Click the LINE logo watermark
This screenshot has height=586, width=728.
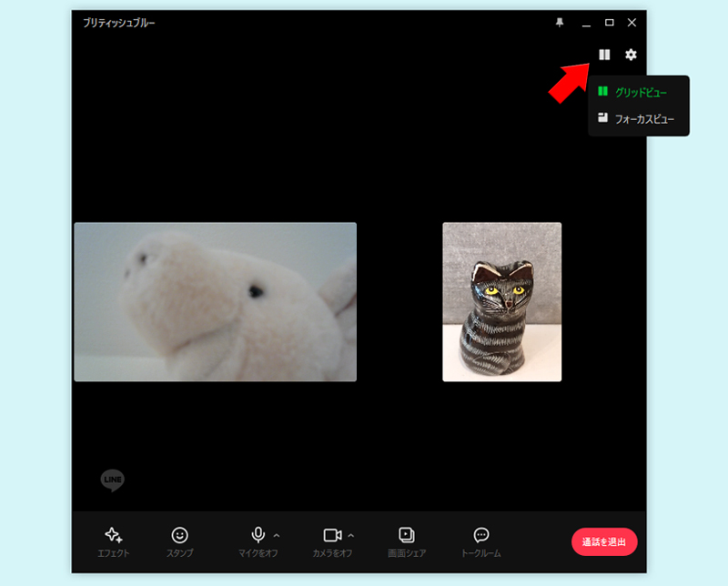click(112, 480)
